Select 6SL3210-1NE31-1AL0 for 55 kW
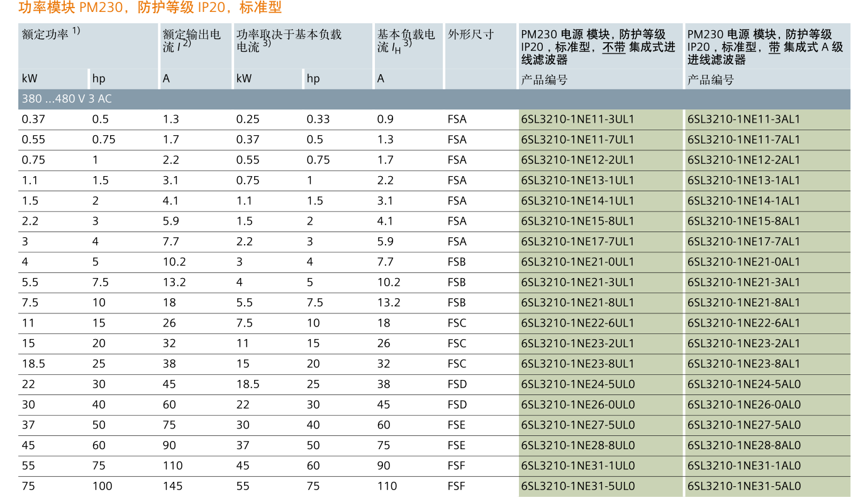 click(744, 466)
